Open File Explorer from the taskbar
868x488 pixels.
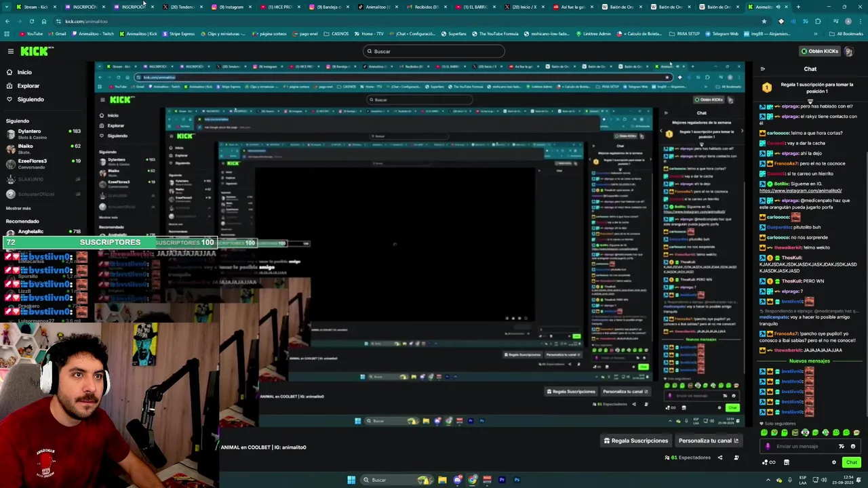pyautogui.click(x=442, y=480)
